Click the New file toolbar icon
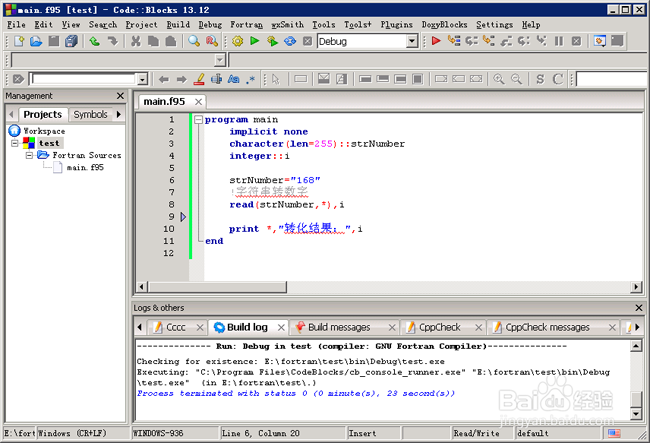Viewport: 650px width, 443px height. [19, 41]
